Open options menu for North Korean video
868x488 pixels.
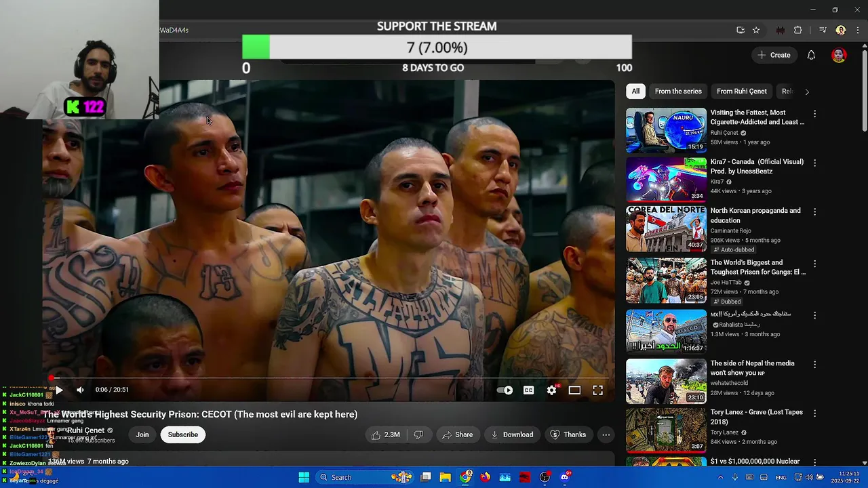814,211
